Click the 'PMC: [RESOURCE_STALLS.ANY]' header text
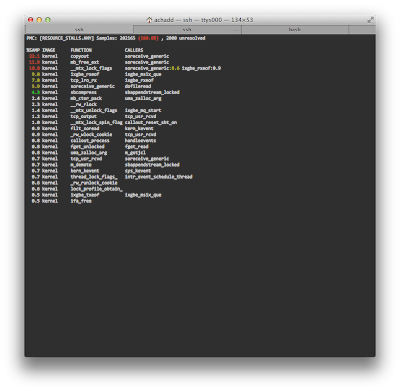Image resolution: width=400 pixels, height=391 pixels. click(60, 38)
